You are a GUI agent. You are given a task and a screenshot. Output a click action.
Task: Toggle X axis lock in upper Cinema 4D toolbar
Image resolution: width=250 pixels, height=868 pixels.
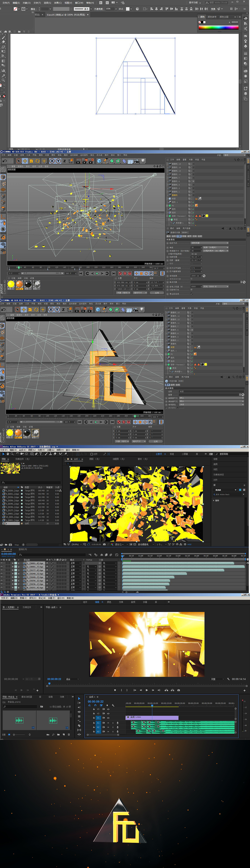(52, 161)
